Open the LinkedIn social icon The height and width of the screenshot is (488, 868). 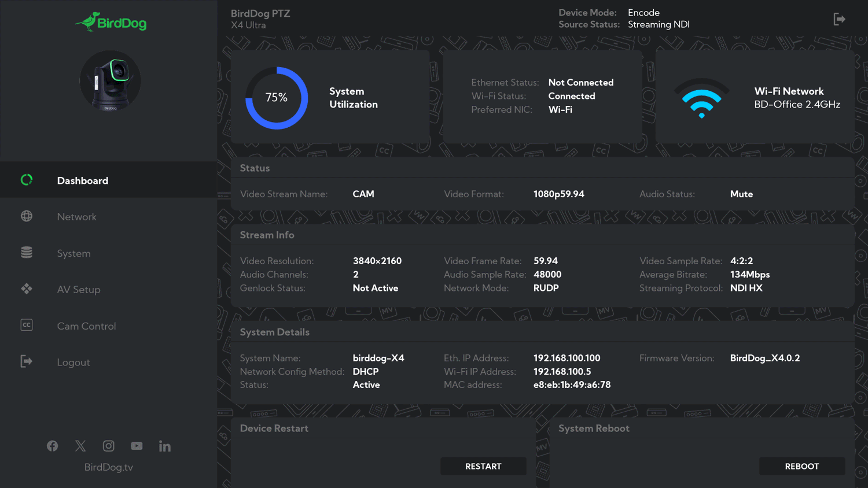pos(165,446)
